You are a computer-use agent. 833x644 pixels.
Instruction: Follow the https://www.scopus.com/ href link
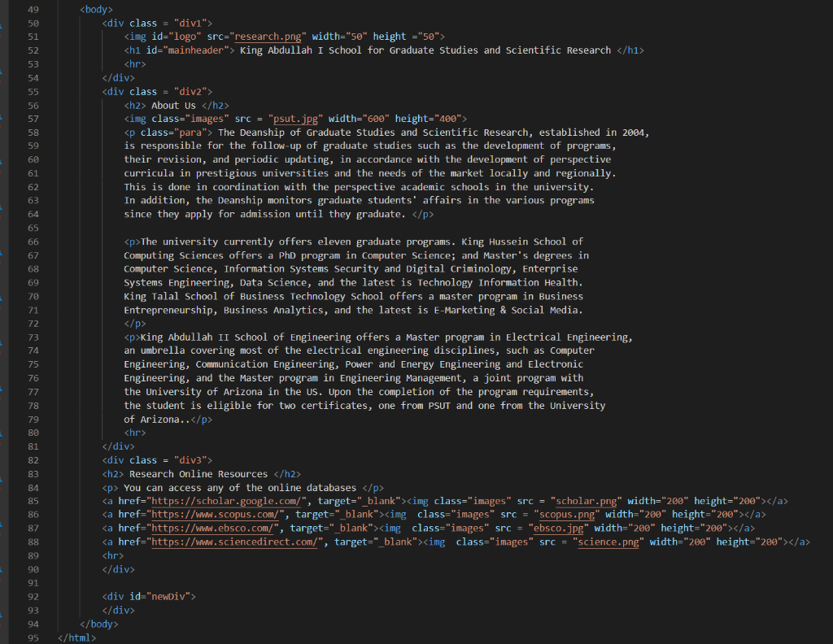point(216,515)
